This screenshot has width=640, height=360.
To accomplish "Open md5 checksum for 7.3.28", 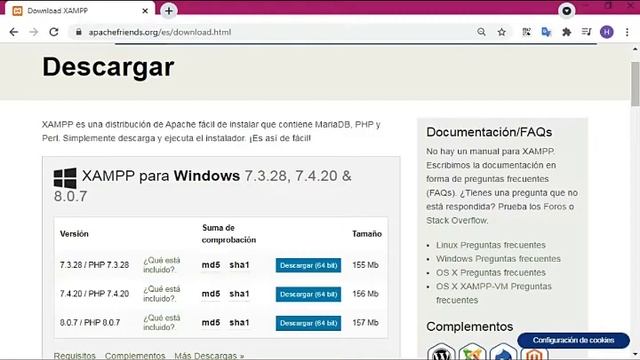I will click(211, 265).
